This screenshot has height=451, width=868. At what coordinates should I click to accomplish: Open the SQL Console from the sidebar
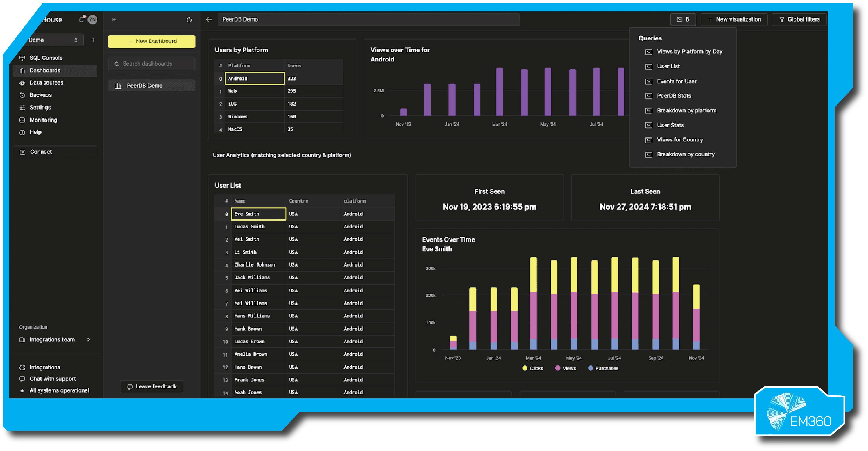point(46,58)
